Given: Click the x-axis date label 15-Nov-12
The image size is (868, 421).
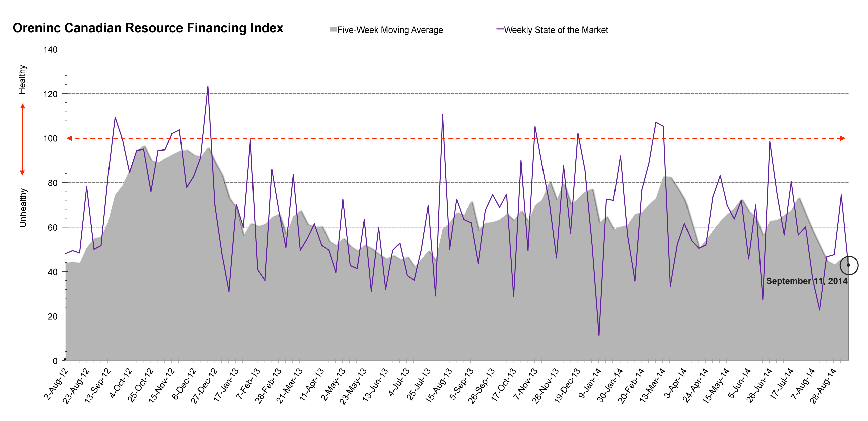Looking at the screenshot, I should (x=161, y=385).
